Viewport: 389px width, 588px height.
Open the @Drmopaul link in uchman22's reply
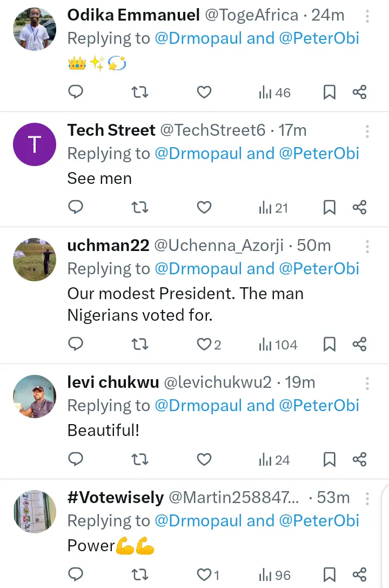(198, 269)
